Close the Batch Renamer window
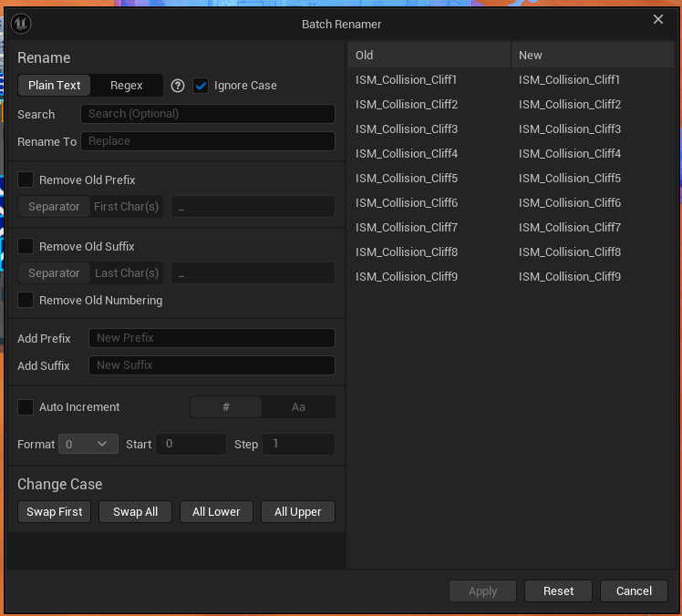682x616 pixels. tap(658, 19)
